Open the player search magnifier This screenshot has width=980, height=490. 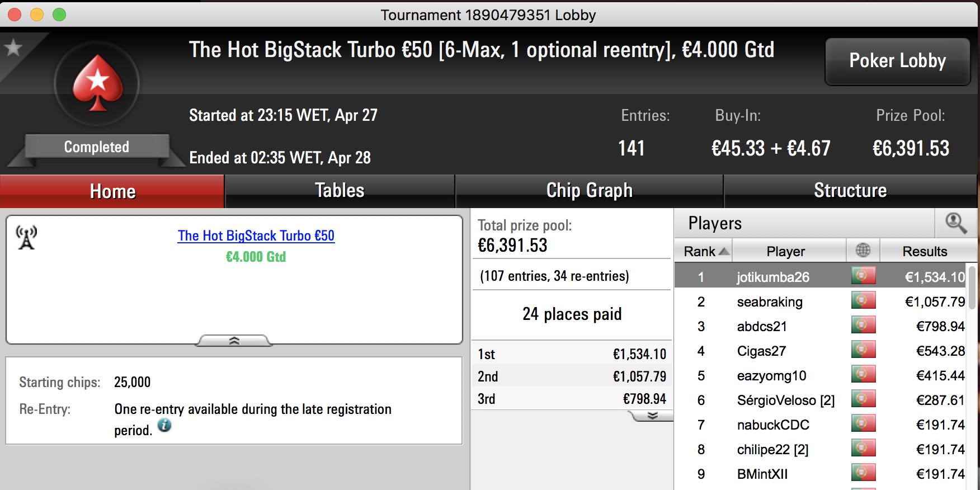pos(956,223)
